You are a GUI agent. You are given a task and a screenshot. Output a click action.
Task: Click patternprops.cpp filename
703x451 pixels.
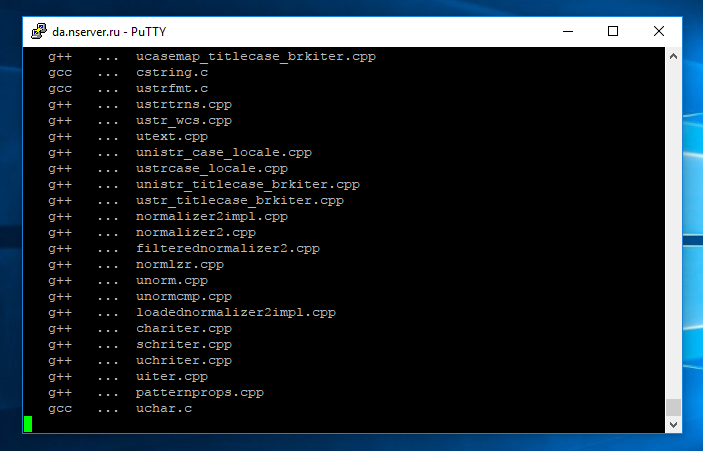(x=200, y=393)
